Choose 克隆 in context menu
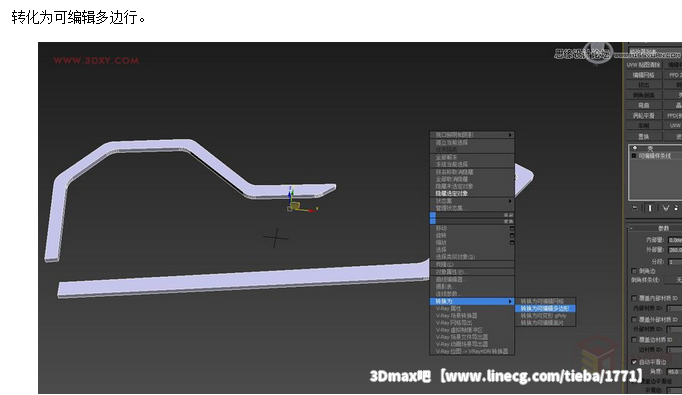The image size is (682, 395). (472, 264)
